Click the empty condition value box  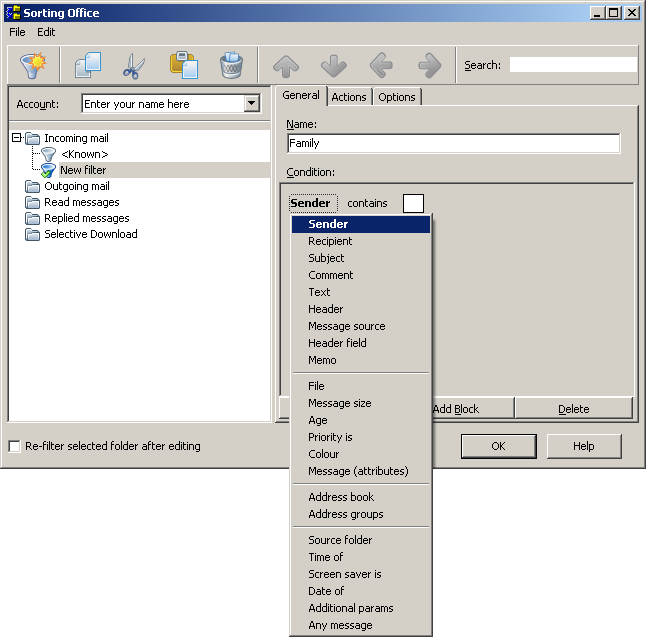[413, 203]
